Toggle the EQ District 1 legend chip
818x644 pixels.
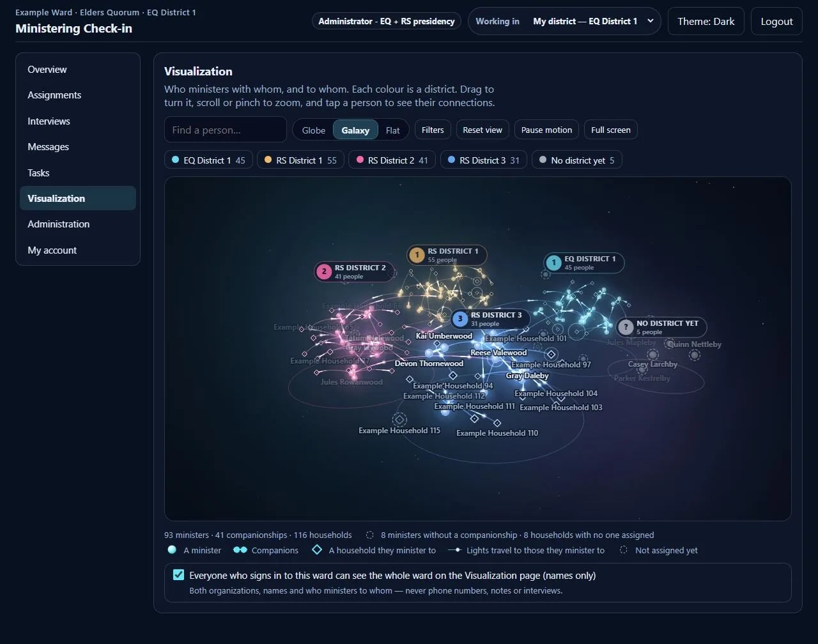pos(208,160)
